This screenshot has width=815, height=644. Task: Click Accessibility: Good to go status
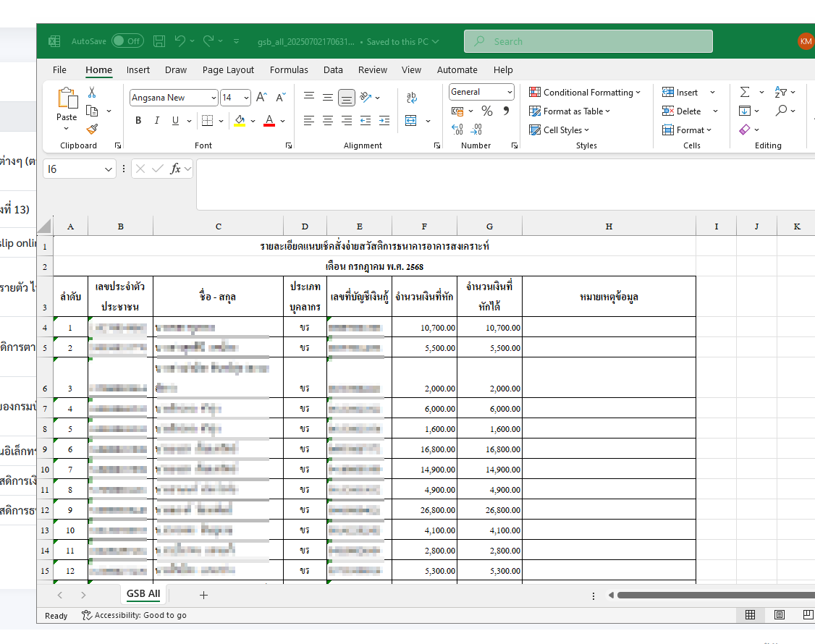click(135, 615)
